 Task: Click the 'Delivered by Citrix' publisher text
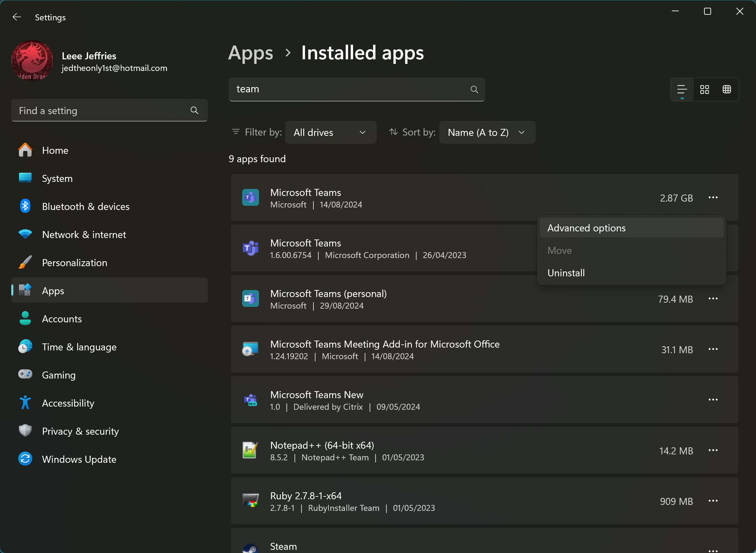[328, 407]
